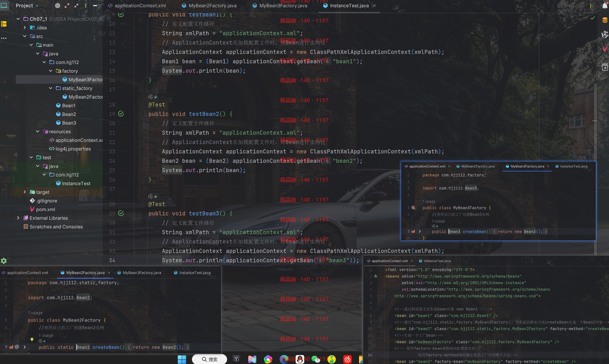Close the InstanceTest.java top tab
Image resolution: width=609 pixels, height=364 pixels.
coord(374,5)
